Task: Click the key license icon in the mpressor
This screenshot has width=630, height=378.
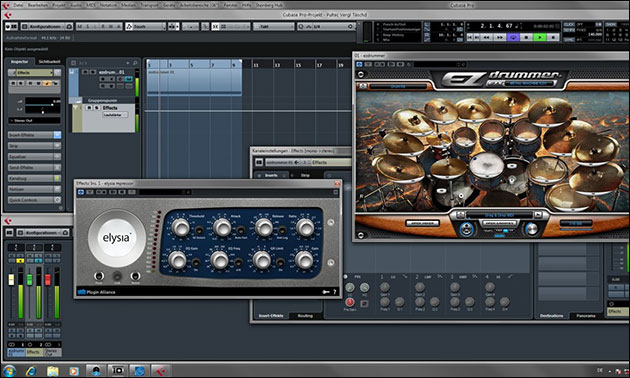Action: 326,292
